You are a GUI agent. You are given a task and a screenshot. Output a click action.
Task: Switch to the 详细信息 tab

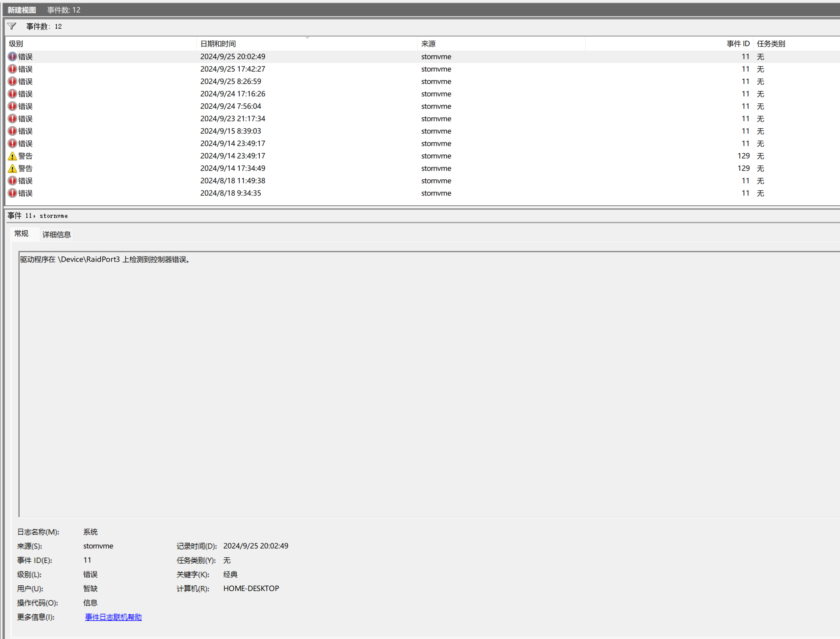pyautogui.click(x=57, y=234)
